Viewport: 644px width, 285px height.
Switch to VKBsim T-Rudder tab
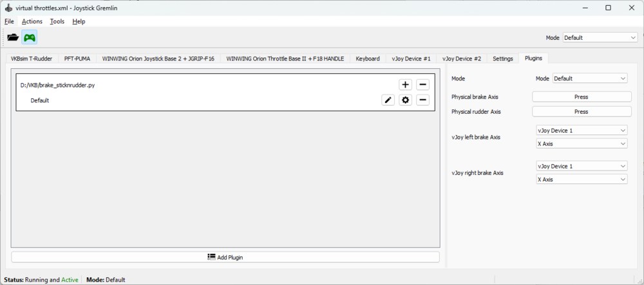32,59
